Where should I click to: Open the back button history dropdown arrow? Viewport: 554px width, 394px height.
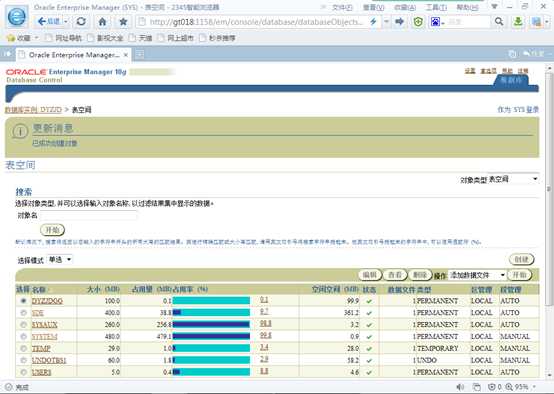tap(65, 22)
